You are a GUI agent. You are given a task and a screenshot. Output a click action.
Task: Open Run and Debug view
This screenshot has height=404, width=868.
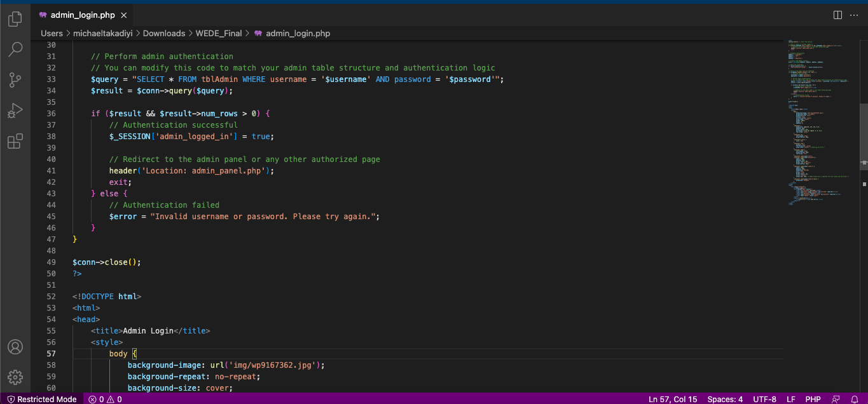pos(15,111)
